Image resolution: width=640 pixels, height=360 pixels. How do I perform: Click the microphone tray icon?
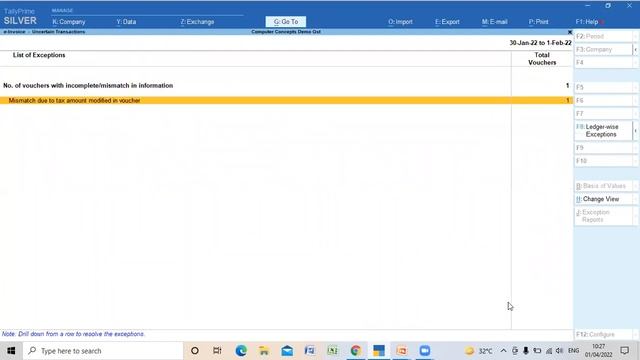526,351
